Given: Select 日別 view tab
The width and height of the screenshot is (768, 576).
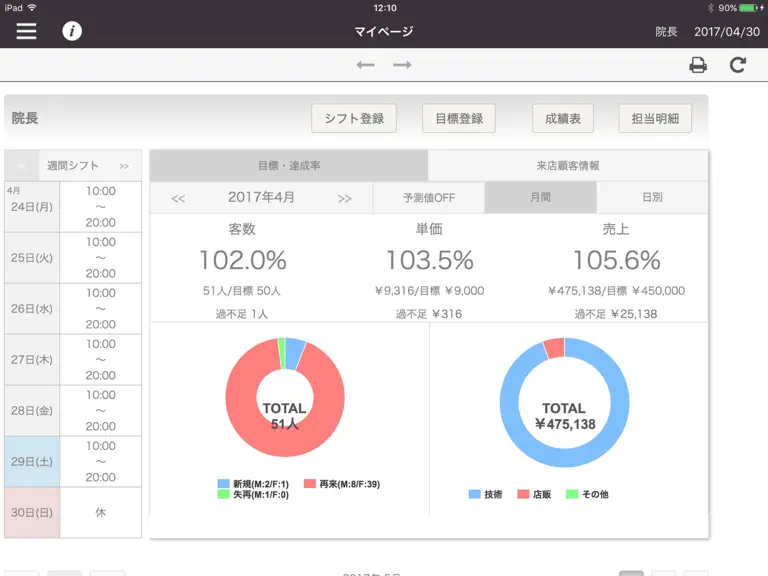Looking at the screenshot, I should pos(652,197).
